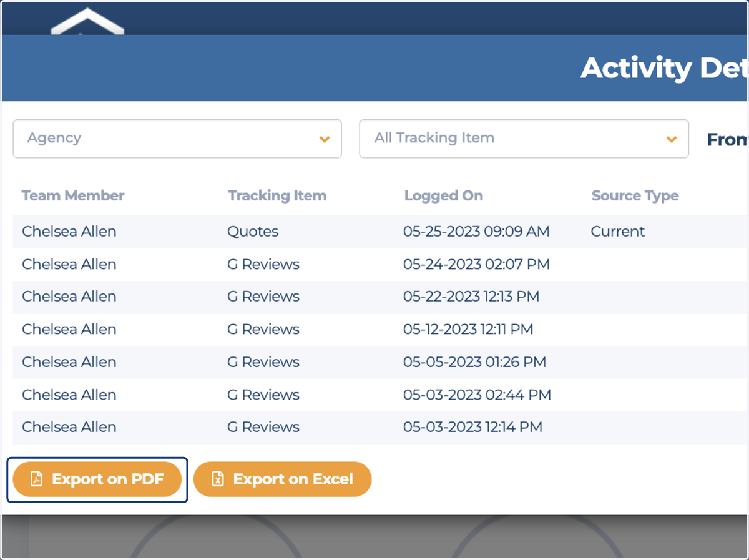Image resolution: width=749 pixels, height=560 pixels.
Task: Click the 05-22-2023 12:13 PM timestamp
Action: point(471,297)
